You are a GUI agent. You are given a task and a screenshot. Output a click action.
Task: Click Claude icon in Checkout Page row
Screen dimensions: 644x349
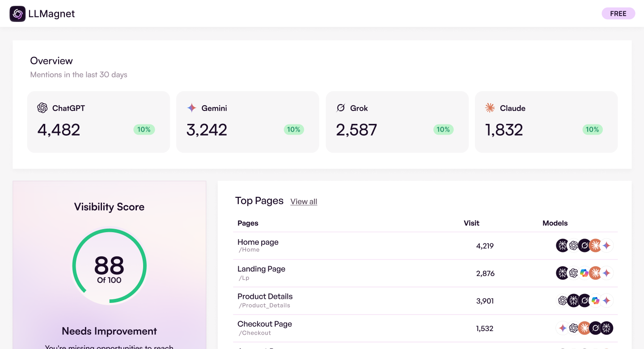click(x=584, y=328)
